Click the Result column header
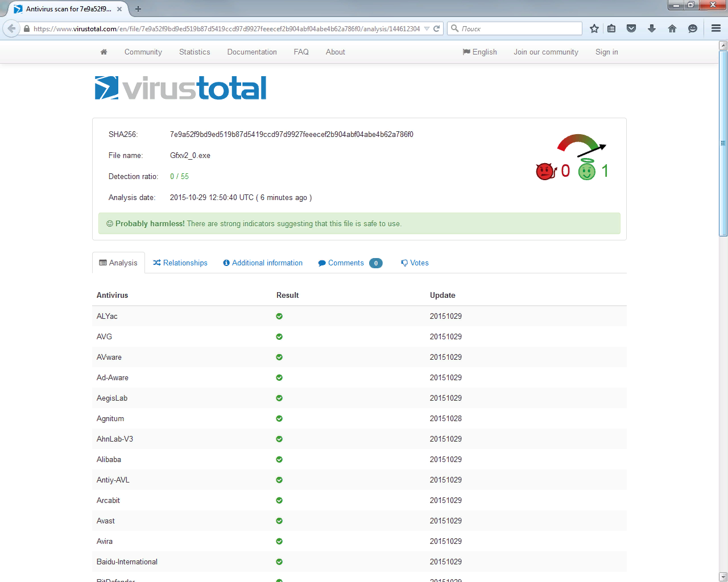 click(x=288, y=295)
